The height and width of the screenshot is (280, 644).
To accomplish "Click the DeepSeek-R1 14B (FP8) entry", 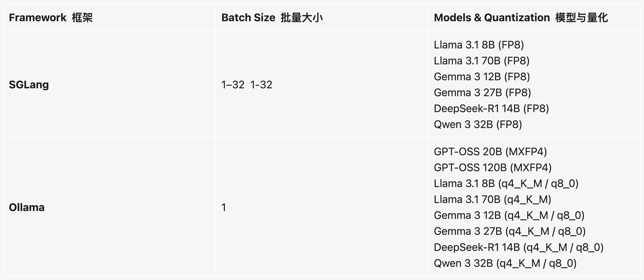I will [x=491, y=109].
